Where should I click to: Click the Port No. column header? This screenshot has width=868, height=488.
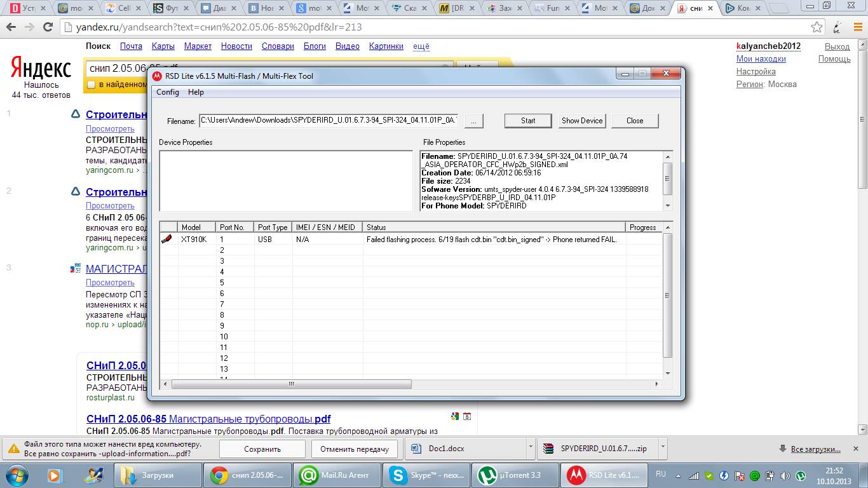click(235, 227)
